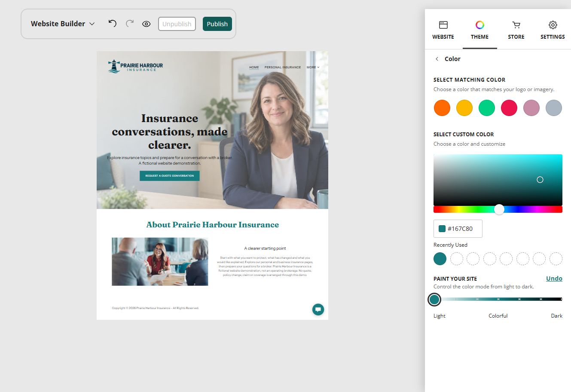Switch to the Theme tab
Screen dimensions: 571x392
(x=479, y=30)
